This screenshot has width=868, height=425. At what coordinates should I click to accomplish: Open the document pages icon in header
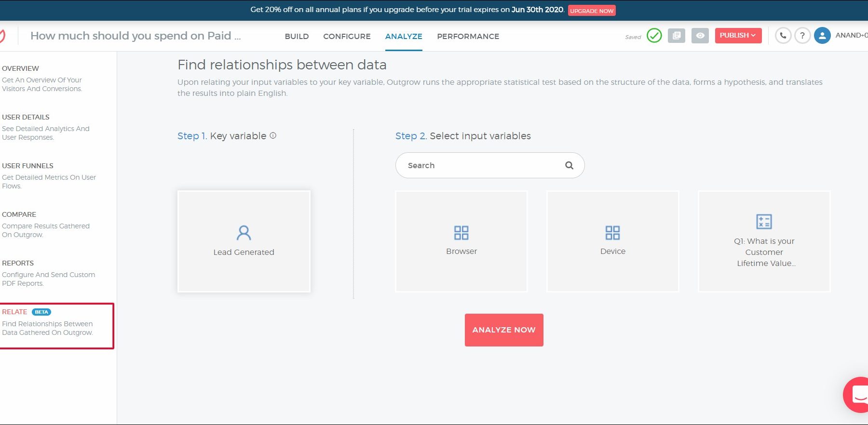[676, 36]
